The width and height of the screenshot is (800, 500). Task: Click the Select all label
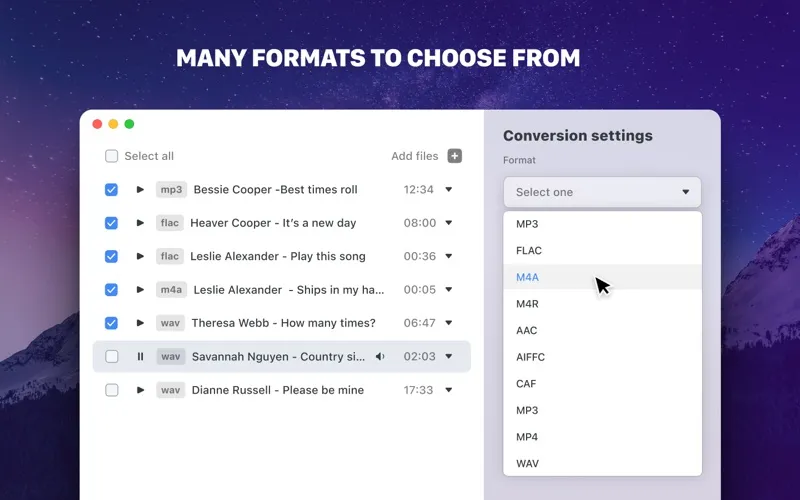[x=149, y=156]
